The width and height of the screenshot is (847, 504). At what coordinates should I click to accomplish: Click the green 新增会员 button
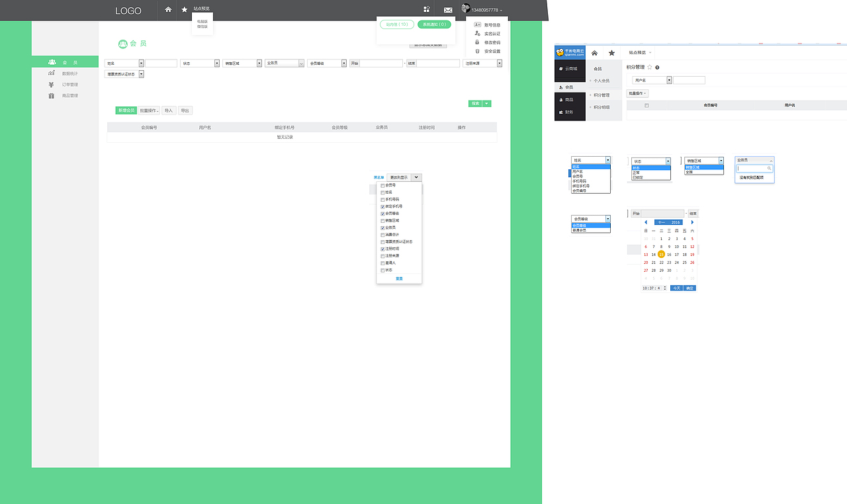tap(126, 110)
